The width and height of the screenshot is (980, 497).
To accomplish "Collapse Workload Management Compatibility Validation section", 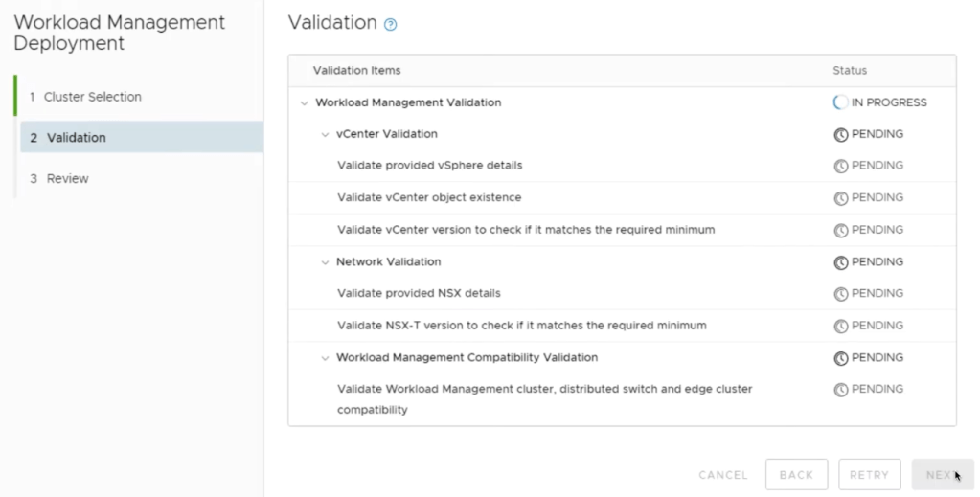I will tap(325, 358).
